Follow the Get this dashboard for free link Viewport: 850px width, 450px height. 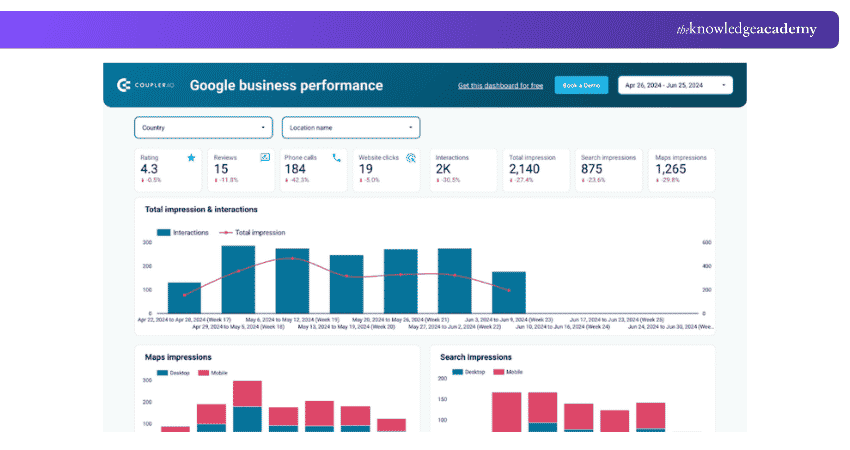coord(500,86)
